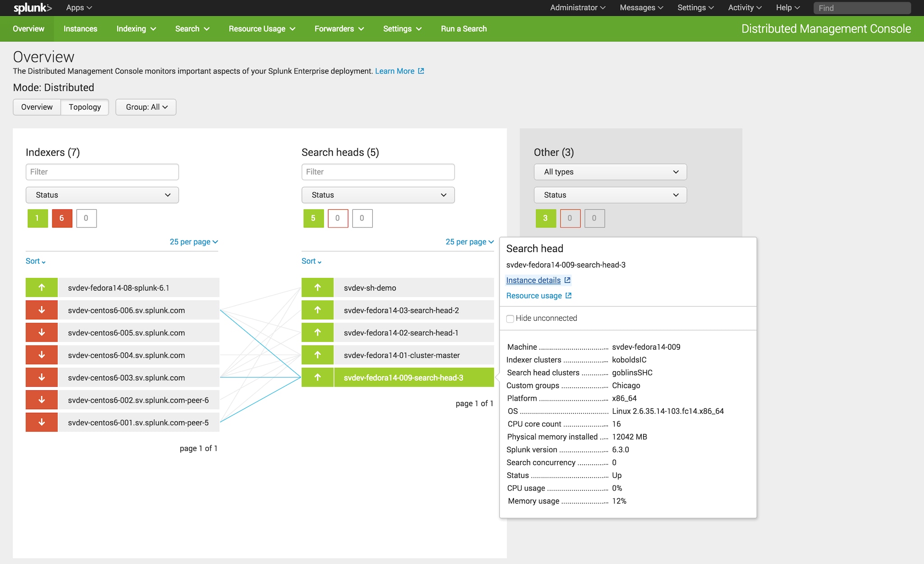Click green up-arrow icon for svdev-sh-demo

click(318, 287)
